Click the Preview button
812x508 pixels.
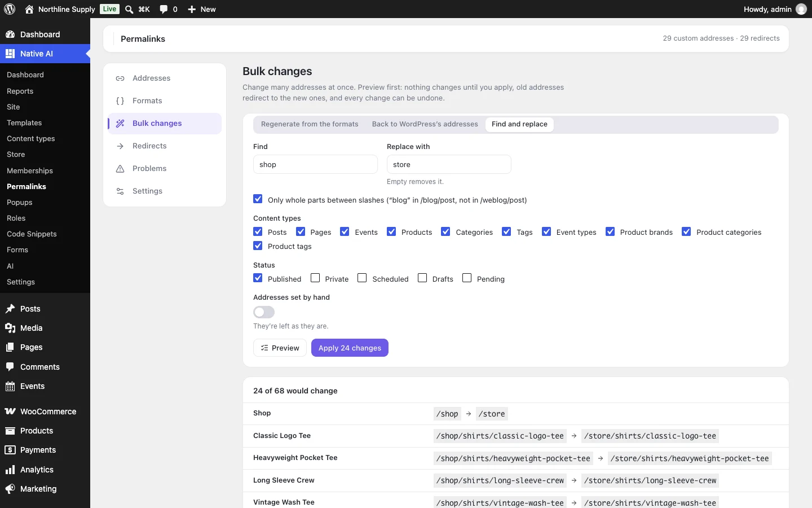tap(280, 348)
